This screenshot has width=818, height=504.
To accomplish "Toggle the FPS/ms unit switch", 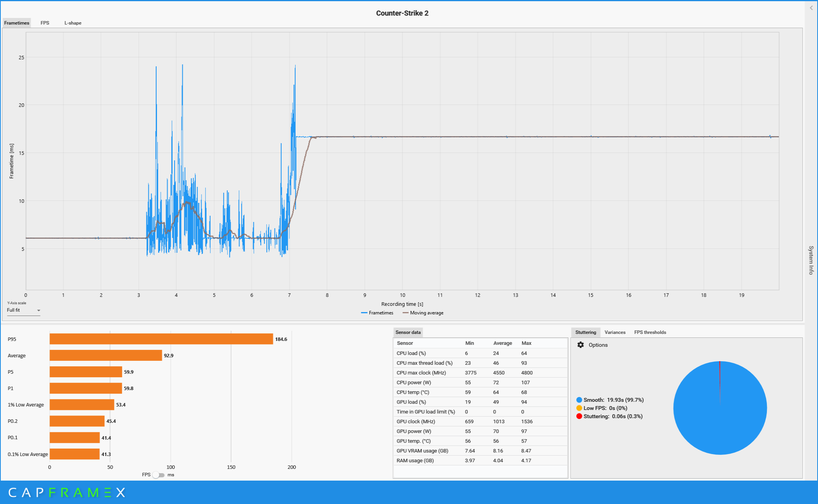I will (158, 475).
